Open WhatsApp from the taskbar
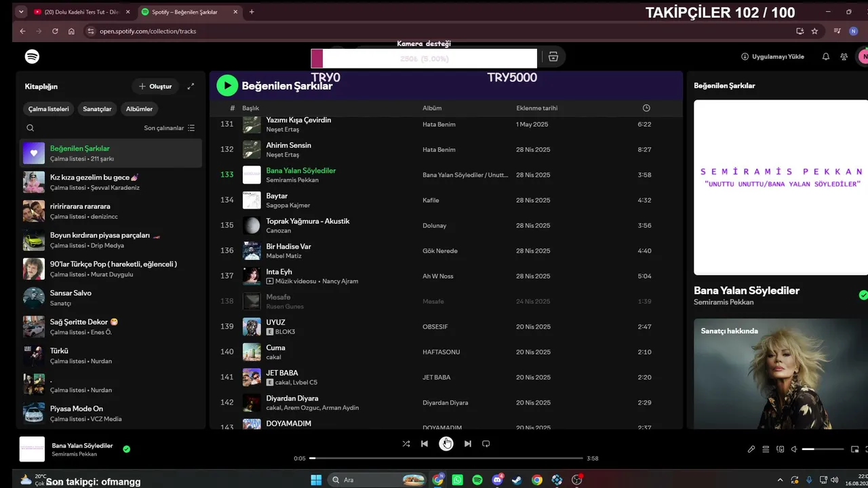868x488 pixels. click(x=458, y=480)
